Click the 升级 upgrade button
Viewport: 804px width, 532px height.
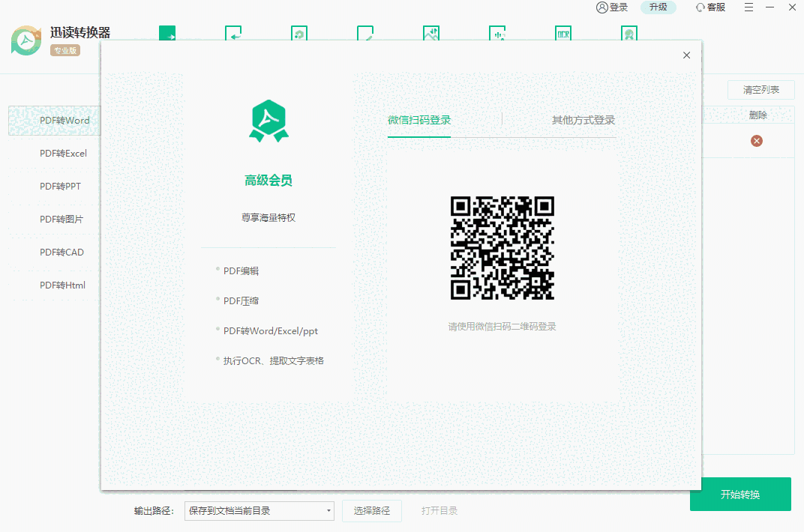(x=658, y=7)
